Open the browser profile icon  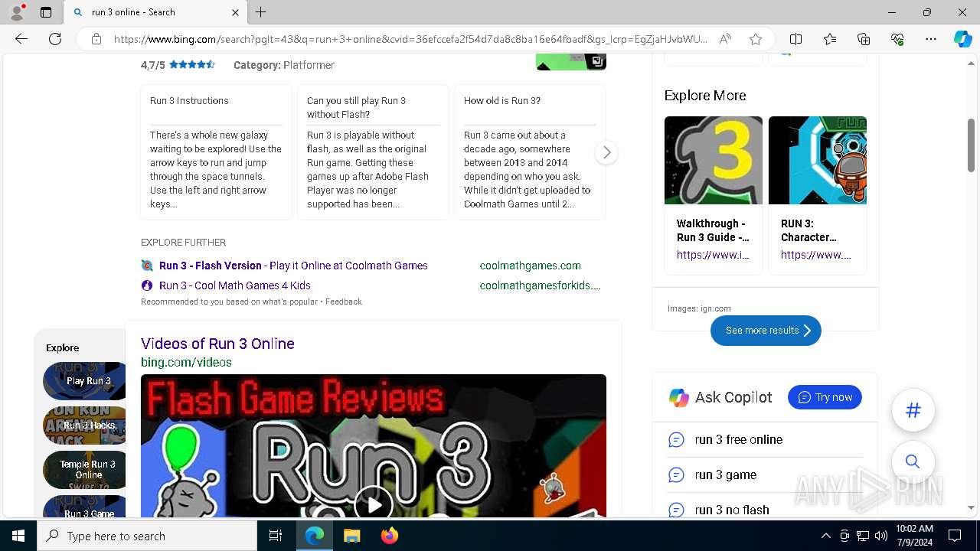16,11
